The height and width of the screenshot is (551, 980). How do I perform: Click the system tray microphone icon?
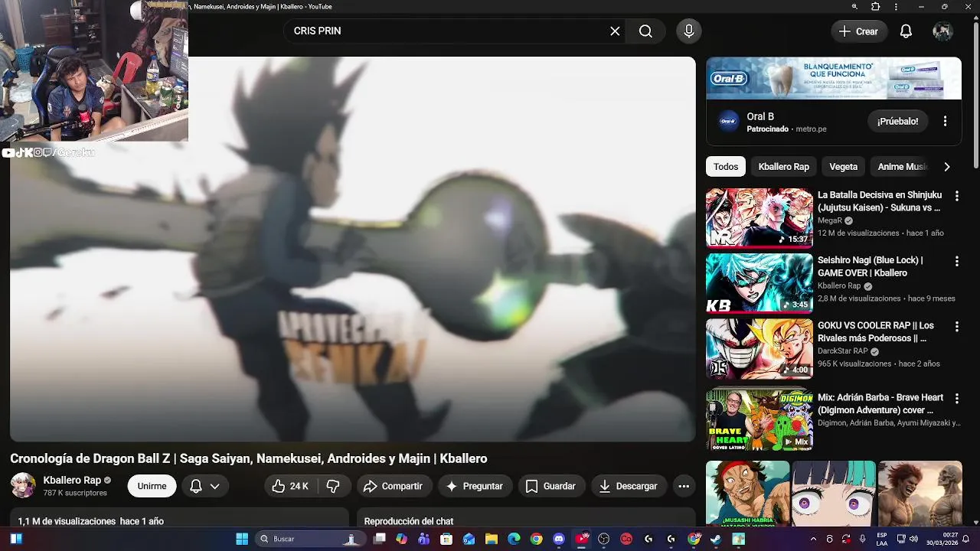tap(864, 539)
